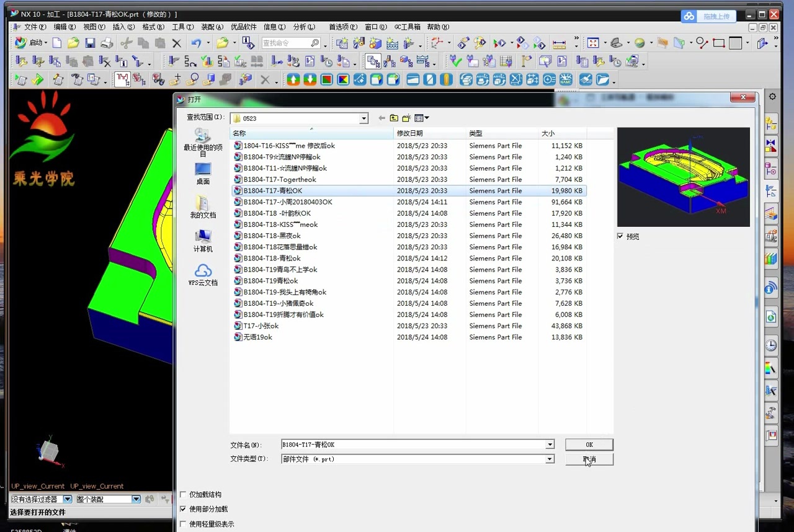Screen dimensions: 794x532
Task: Sort files by Date modified (修改日期) column
Action: pos(429,133)
